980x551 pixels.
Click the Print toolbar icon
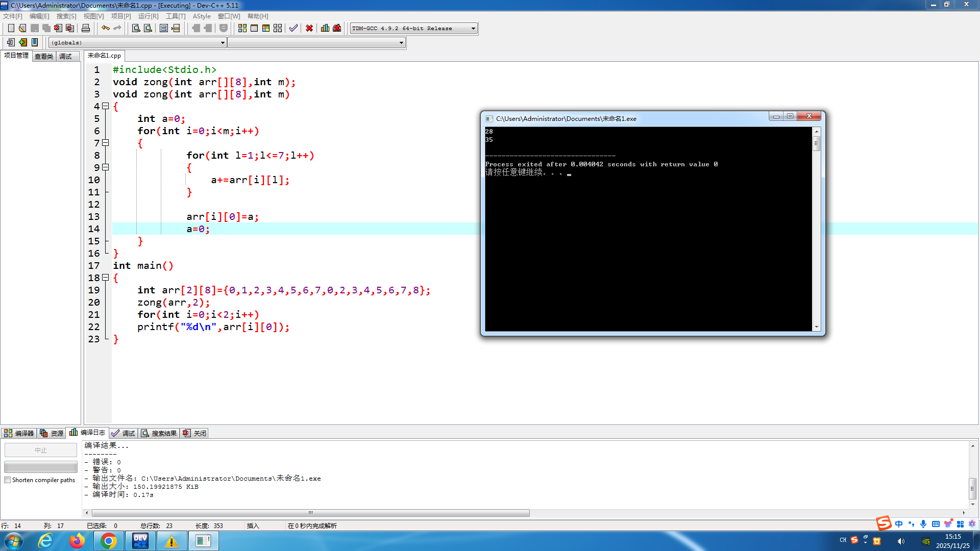86,28
